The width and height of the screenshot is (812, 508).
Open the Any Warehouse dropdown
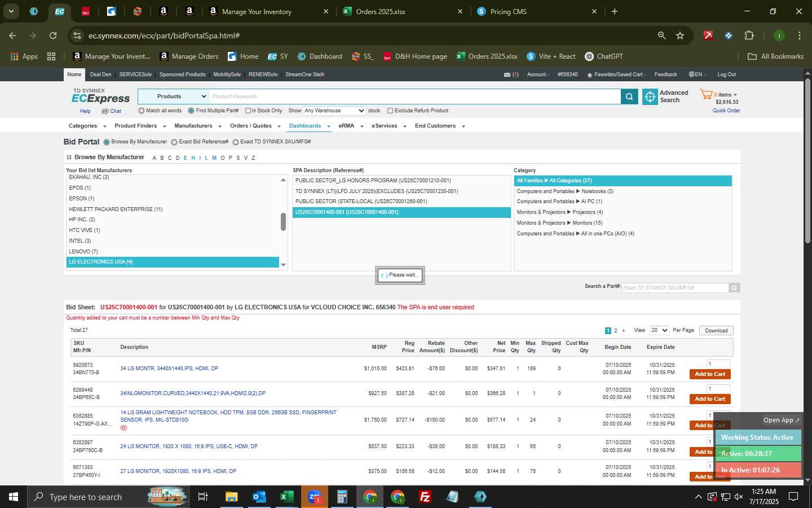click(334, 111)
